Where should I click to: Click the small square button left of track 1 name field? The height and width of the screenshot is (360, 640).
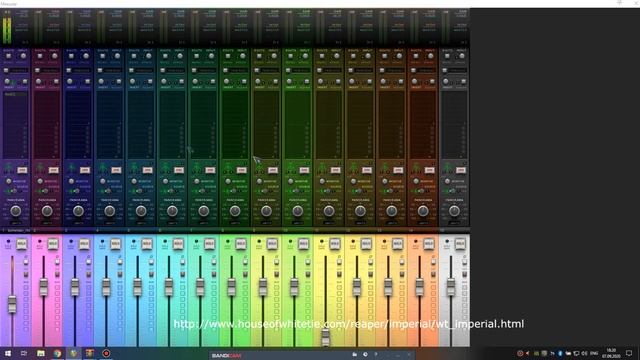(x=6, y=71)
